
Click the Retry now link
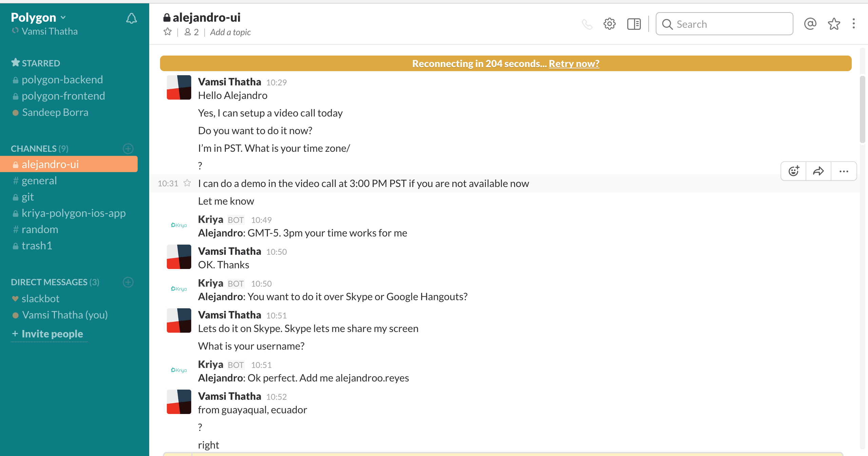574,64
